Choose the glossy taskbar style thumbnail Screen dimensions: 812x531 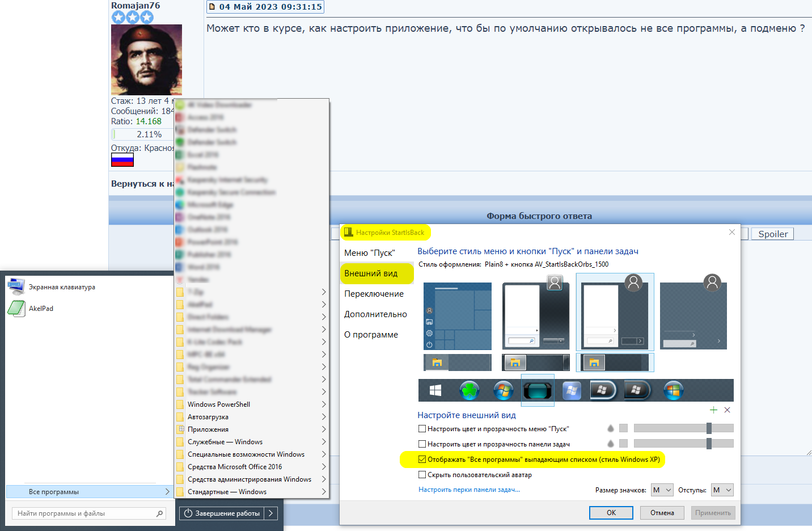[536, 363]
